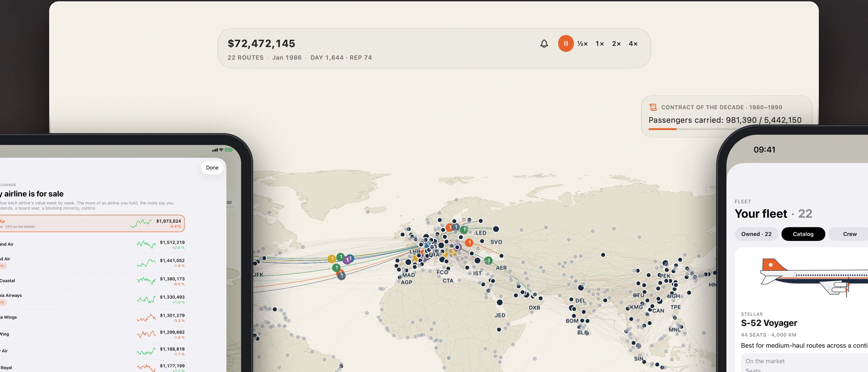This screenshot has width=868, height=372.
Task: Choose the 4× speed option
Action: [633, 44]
